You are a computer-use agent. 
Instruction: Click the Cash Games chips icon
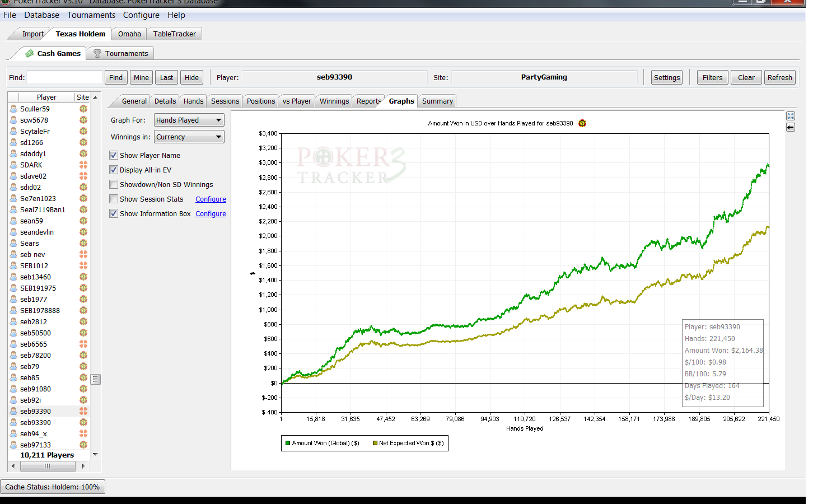30,53
